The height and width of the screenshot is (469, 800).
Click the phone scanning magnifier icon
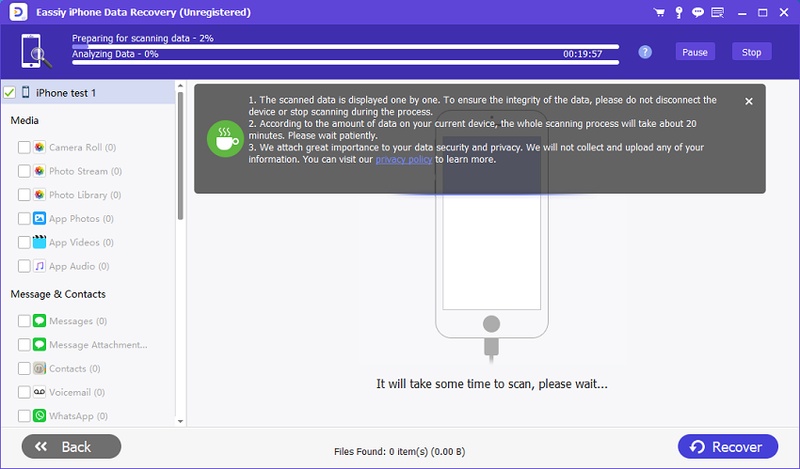coord(36,51)
